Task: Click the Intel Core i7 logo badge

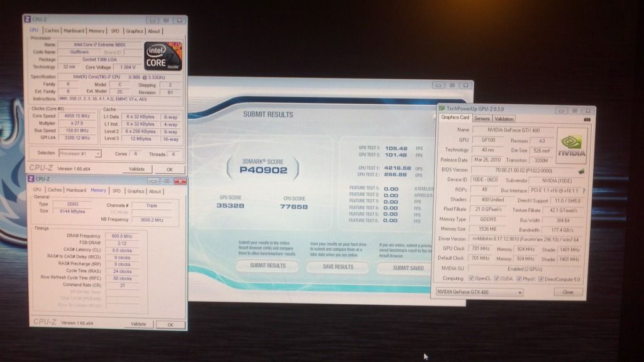Action: point(163,56)
